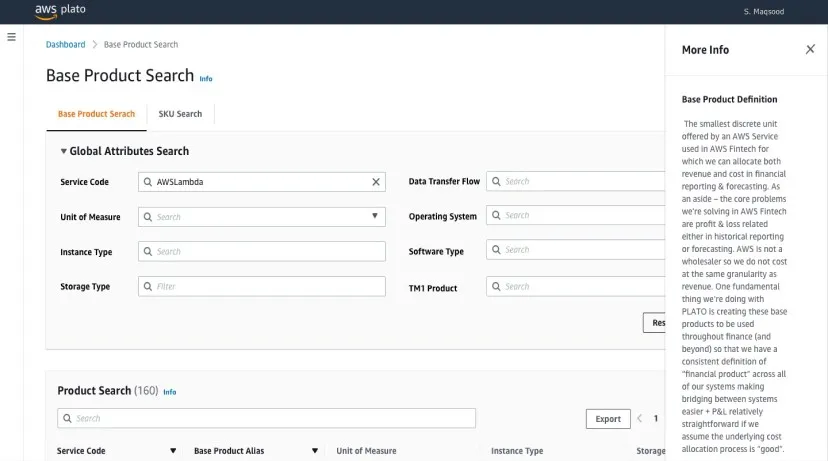This screenshot has width=828, height=461.
Task: Click the Base Product Definition heading
Action: (x=729, y=99)
